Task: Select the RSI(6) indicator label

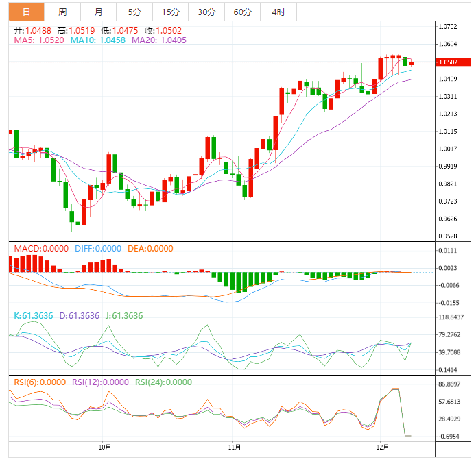Action: [40, 382]
